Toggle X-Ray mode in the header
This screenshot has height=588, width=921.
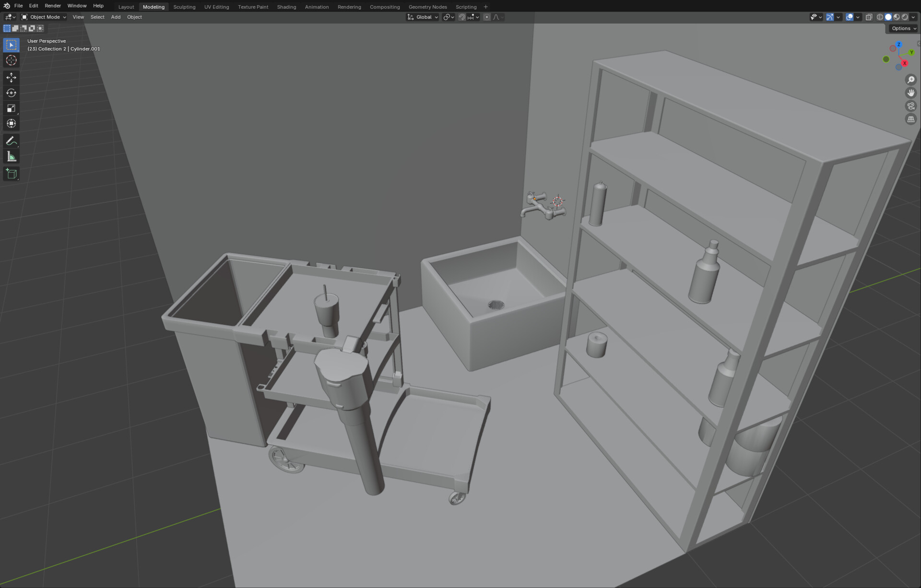pyautogui.click(x=868, y=17)
